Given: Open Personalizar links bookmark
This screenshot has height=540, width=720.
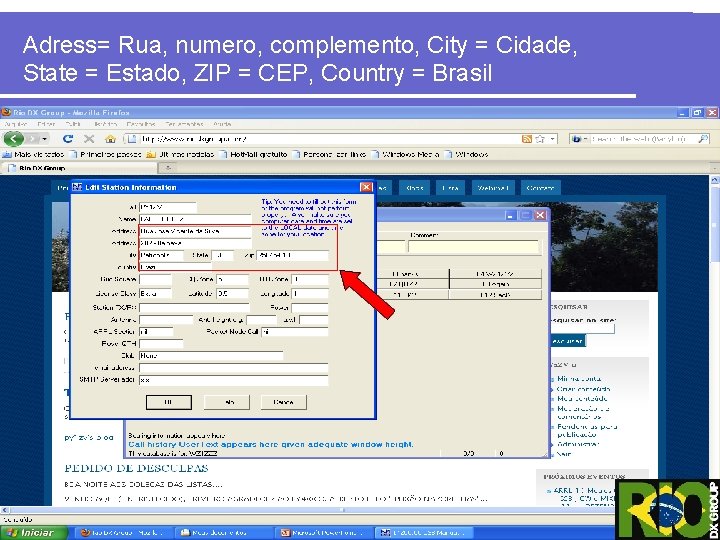Looking at the screenshot, I should [330, 154].
